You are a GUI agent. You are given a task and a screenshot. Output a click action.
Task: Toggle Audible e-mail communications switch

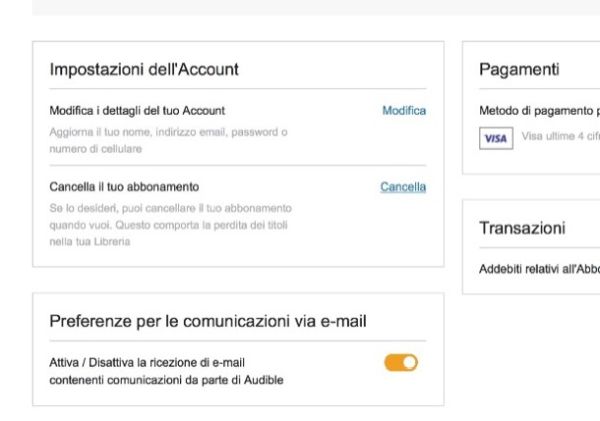[x=401, y=362]
